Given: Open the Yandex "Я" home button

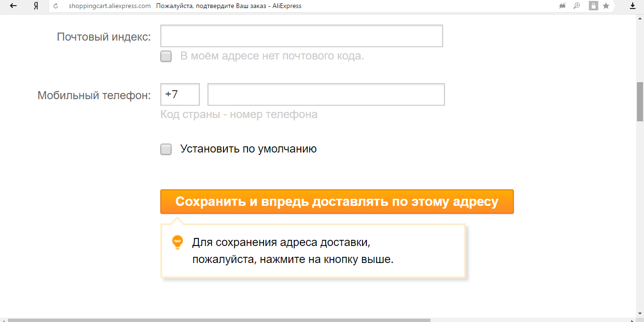Looking at the screenshot, I should (36, 6).
